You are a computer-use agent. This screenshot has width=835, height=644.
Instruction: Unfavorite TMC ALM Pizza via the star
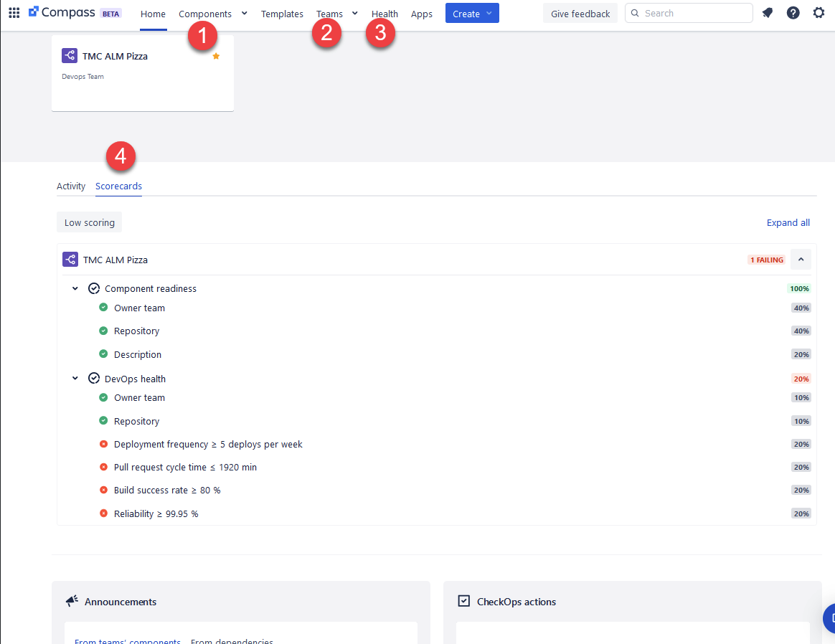[216, 55]
